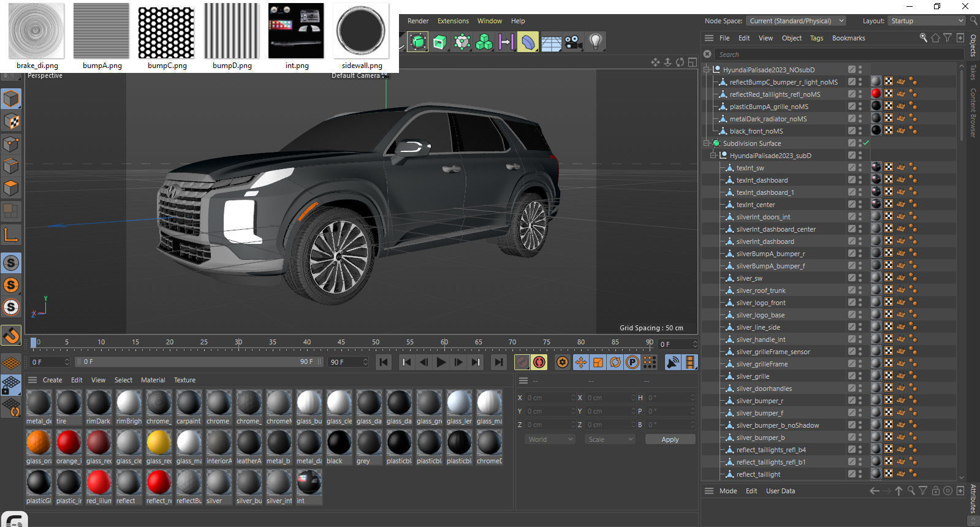Click the Attribute Manager lock icon
This screenshot has height=527, width=980.
click(935, 491)
